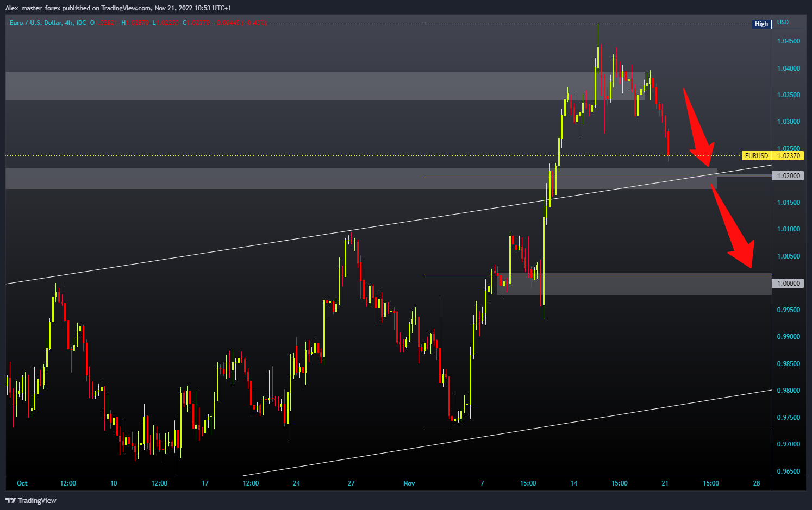Viewport: 812px width, 510px height.
Task: Click the 1.03000 price axis label
Action: [788, 122]
